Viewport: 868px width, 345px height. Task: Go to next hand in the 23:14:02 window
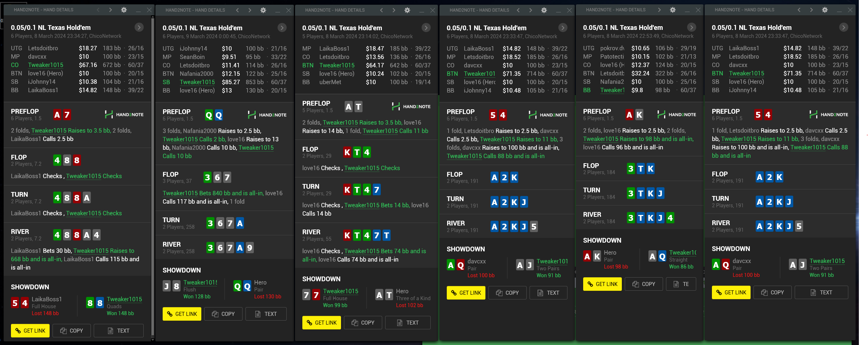(x=394, y=10)
